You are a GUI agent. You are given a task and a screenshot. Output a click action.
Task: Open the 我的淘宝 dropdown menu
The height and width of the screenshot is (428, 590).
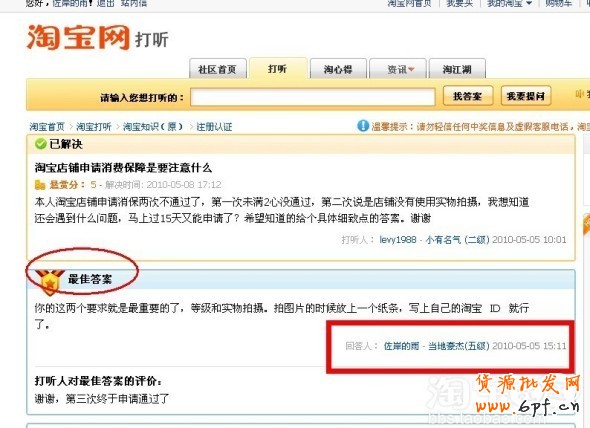pyautogui.click(x=509, y=3)
